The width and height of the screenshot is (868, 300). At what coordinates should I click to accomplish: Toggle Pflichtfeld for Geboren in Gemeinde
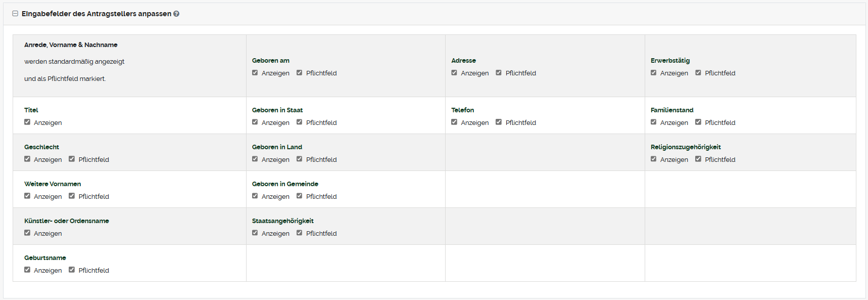coord(300,196)
